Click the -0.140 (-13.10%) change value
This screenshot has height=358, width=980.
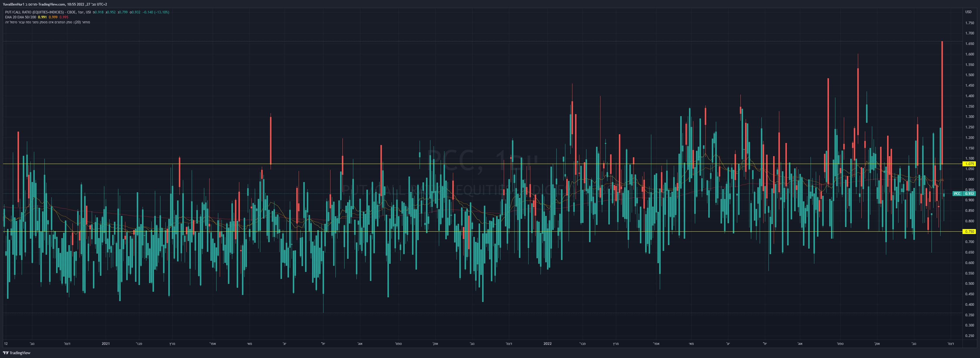[156, 12]
